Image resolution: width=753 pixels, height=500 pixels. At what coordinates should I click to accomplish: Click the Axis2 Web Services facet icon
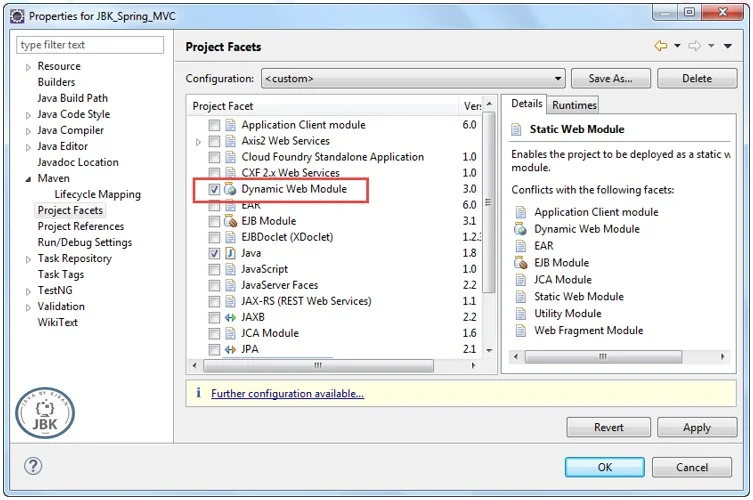click(231, 141)
